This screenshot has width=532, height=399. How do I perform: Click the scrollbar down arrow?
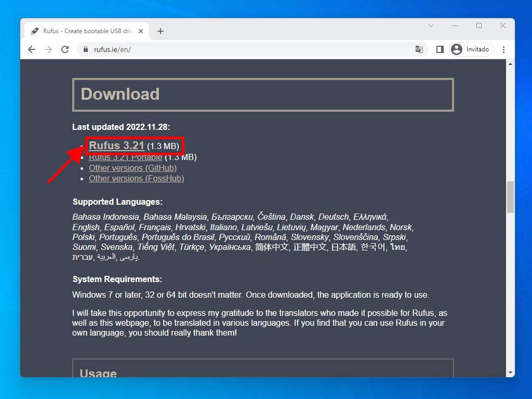tap(510, 372)
